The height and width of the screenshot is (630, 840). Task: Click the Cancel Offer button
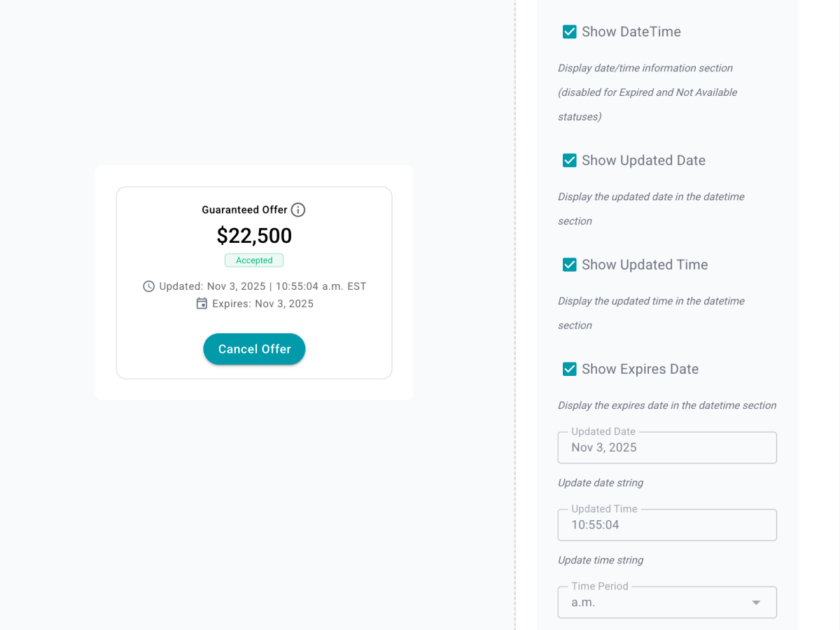[254, 349]
